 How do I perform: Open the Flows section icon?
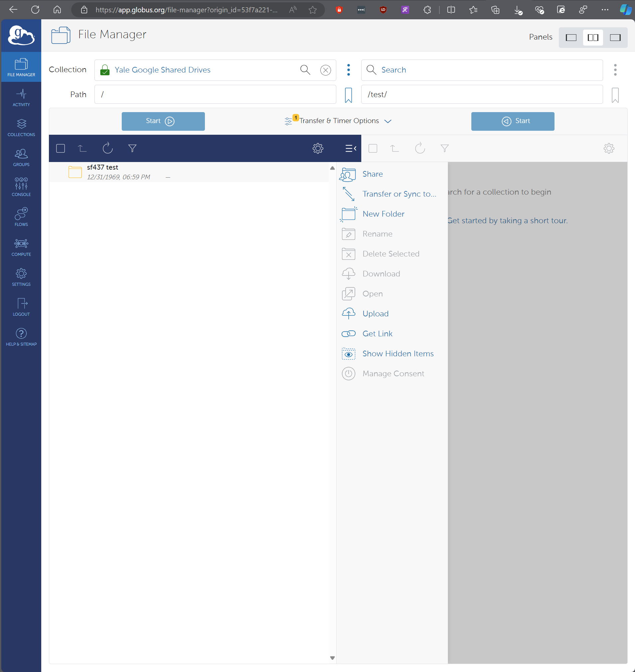21,217
